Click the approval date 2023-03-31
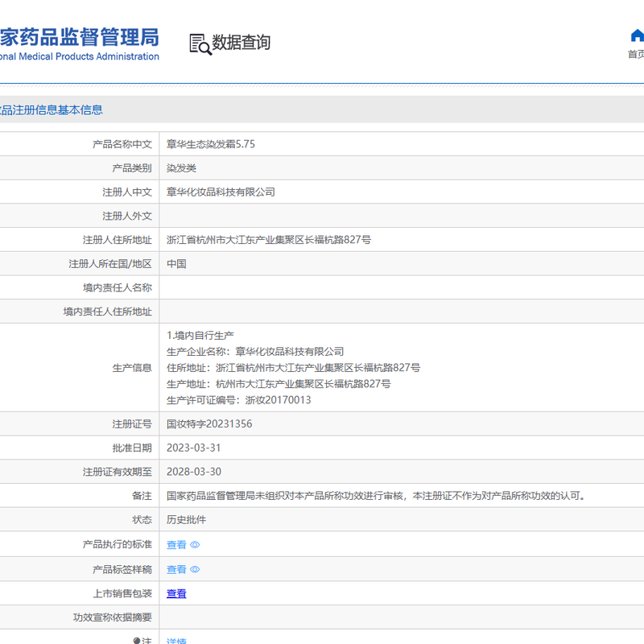The width and height of the screenshot is (644, 644). 194,448
